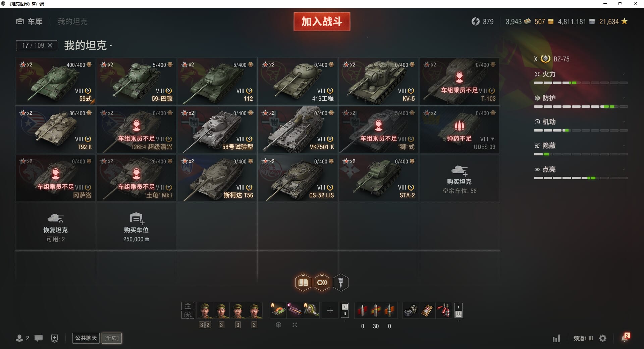Open the paintbrush customization hexagon icon
This screenshot has height=349, width=644.
point(341,282)
